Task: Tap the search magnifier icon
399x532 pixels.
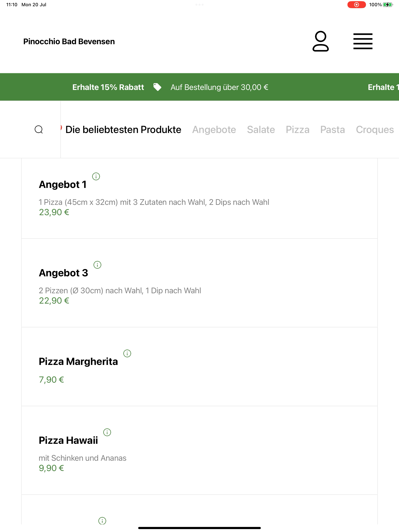Action: (39, 129)
